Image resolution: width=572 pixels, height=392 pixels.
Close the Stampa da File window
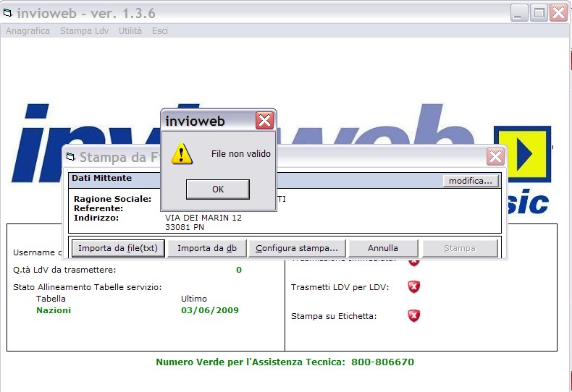(495, 157)
